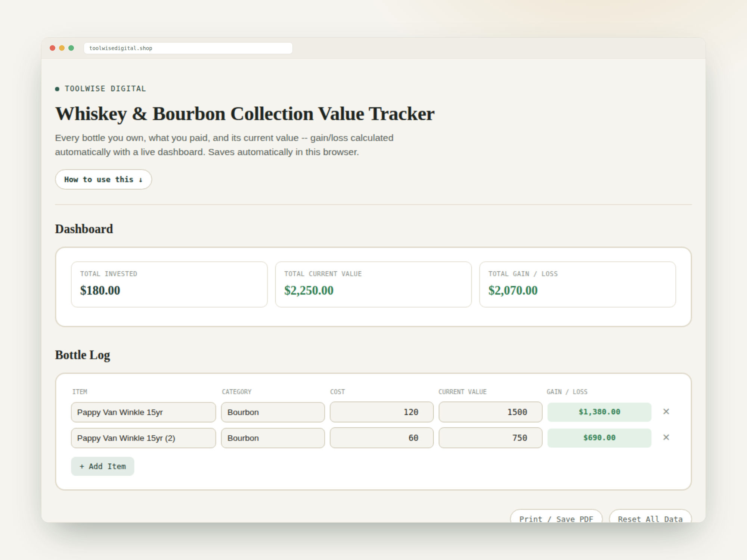Click the Whiskey & Bourbon Collection Value Tracker title

[245, 114]
